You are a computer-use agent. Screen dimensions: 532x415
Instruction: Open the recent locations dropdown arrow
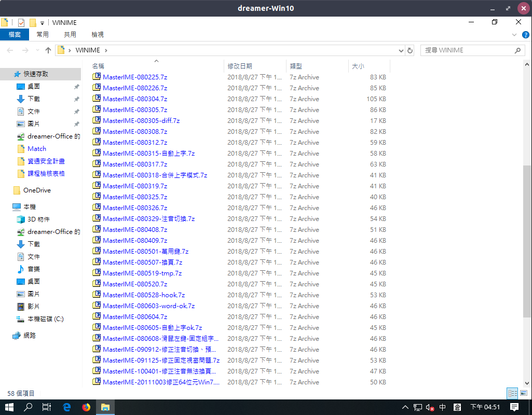click(x=37, y=50)
